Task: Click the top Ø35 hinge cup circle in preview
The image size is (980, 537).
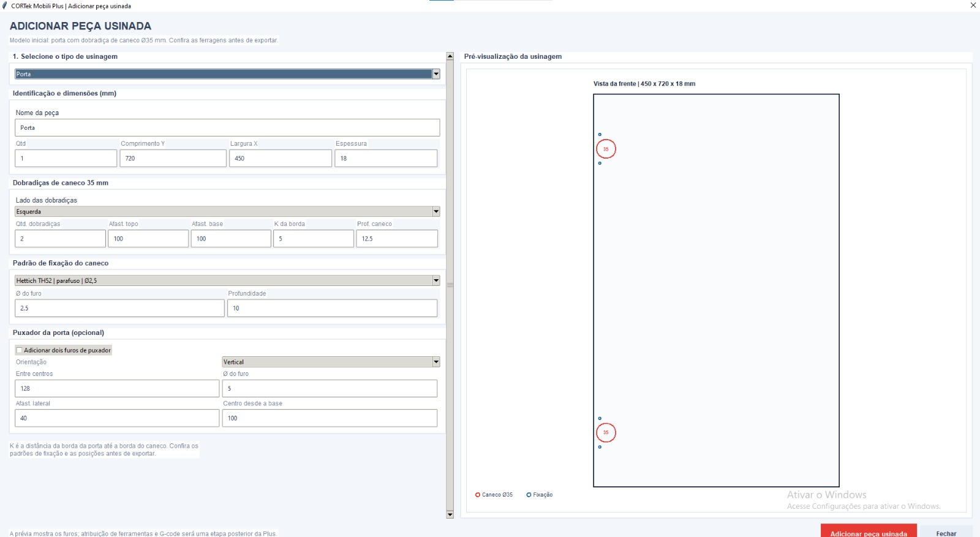Action: (x=606, y=149)
